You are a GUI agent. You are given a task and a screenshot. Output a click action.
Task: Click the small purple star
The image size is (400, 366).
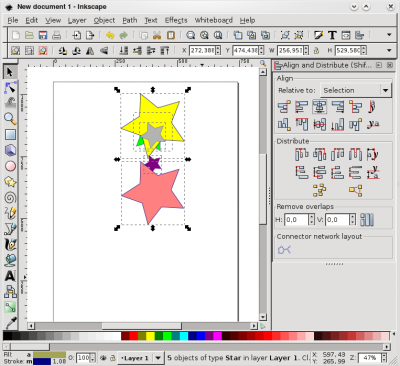tap(153, 164)
